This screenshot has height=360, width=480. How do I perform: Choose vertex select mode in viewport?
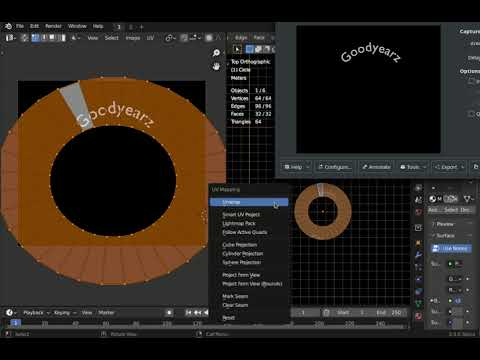pyautogui.click(x=250, y=50)
